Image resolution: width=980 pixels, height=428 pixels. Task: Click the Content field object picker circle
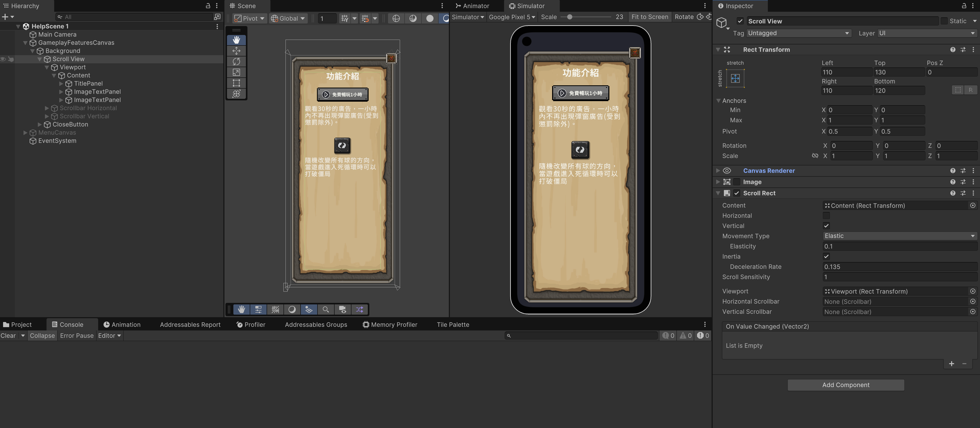coord(973,205)
